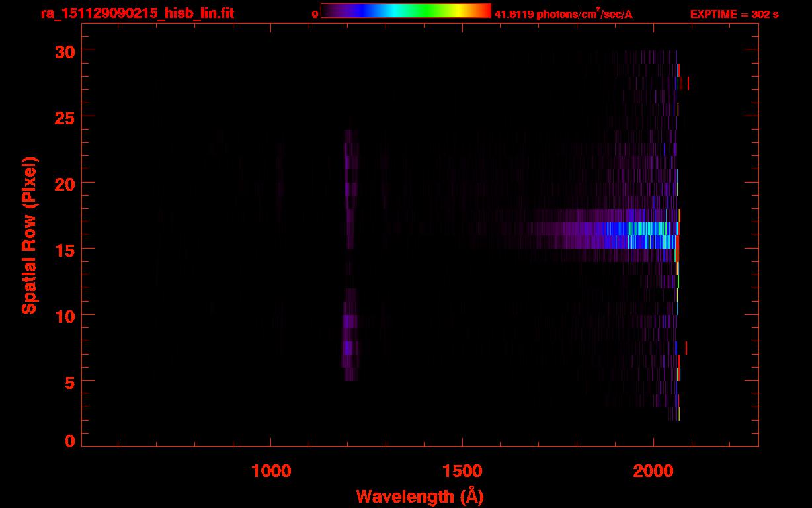812x508 pixels.
Task: Click the upper Lyman-alpha emission band near 1200 Å
Action: coord(350,189)
